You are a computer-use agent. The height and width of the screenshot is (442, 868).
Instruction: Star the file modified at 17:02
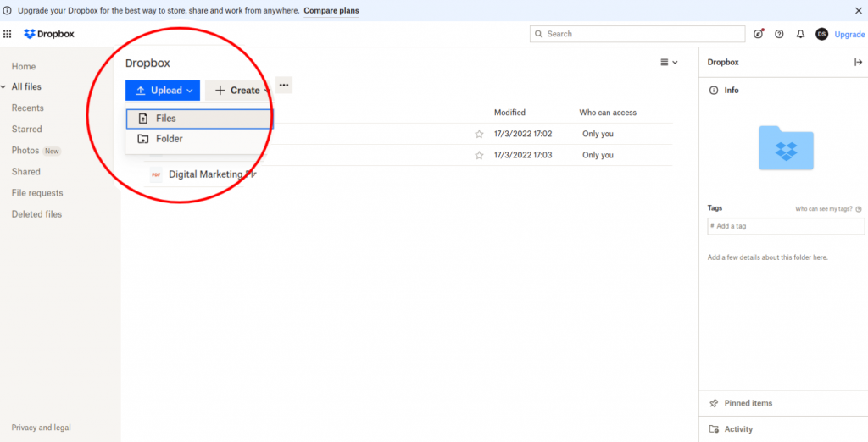pos(479,134)
